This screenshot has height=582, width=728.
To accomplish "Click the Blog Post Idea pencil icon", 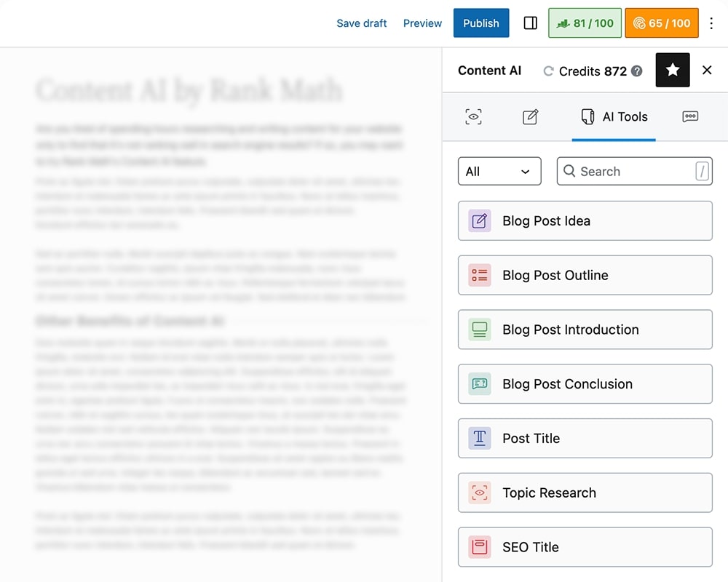I will pos(479,221).
